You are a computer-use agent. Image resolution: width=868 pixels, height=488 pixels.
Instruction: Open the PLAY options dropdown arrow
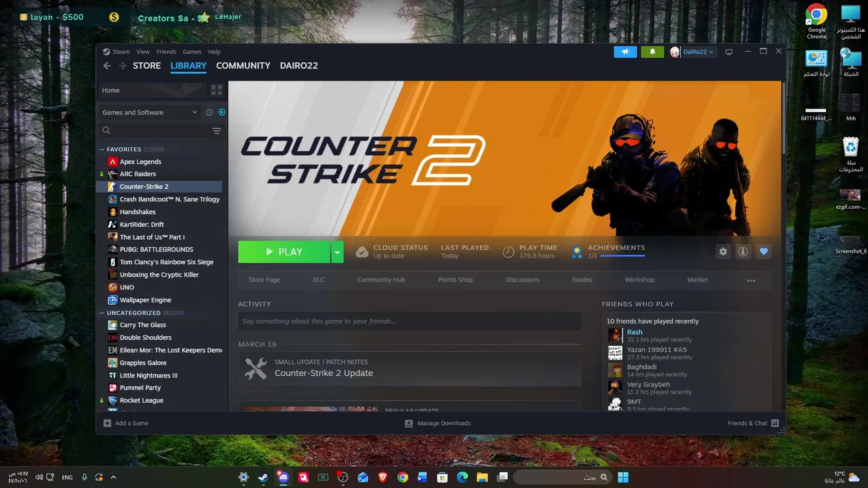pos(337,251)
